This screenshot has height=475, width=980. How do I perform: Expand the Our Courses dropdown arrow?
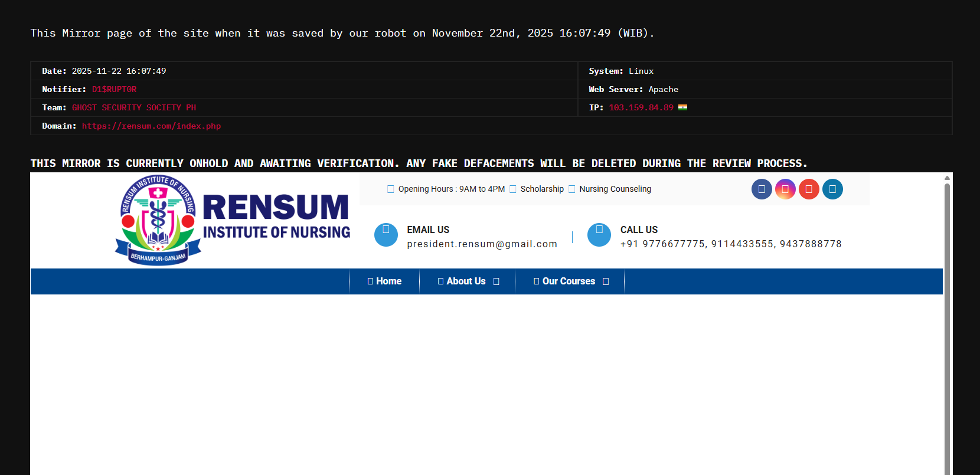[x=606, y=281]
